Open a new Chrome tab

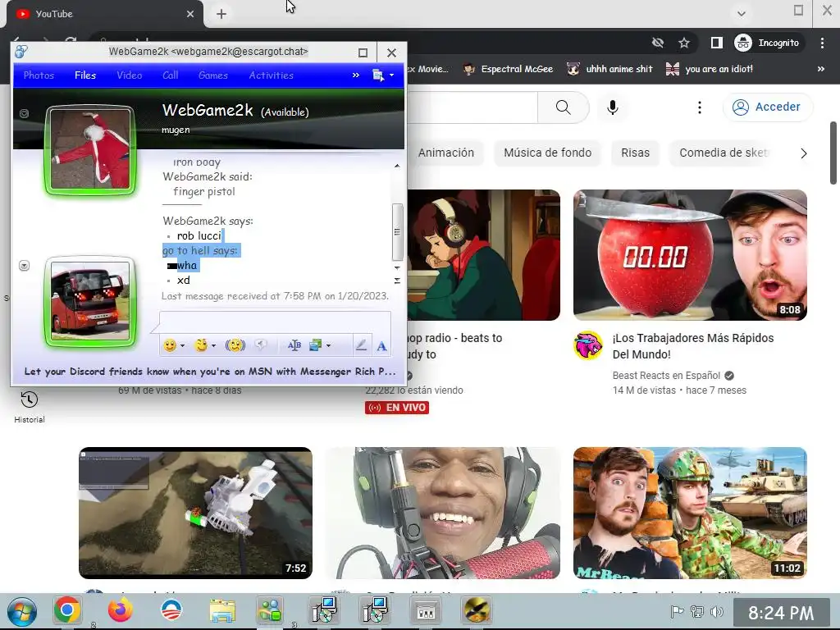click(221, 15)
